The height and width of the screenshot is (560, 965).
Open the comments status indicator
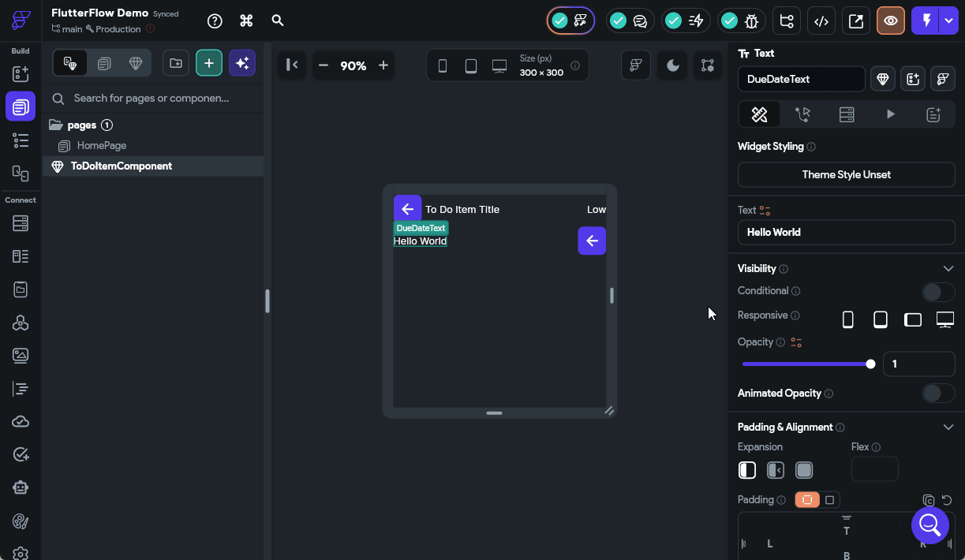click(x=630, y=21)
